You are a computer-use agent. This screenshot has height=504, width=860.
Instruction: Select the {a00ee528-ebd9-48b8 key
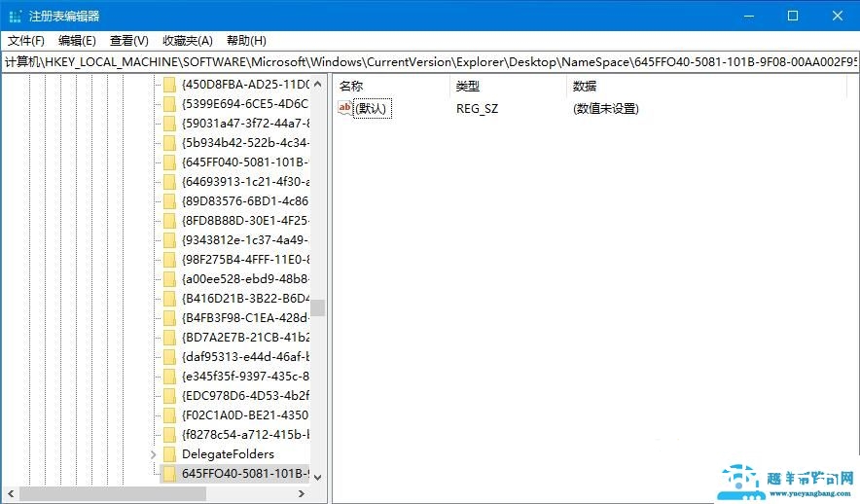(x=245, y=279)
